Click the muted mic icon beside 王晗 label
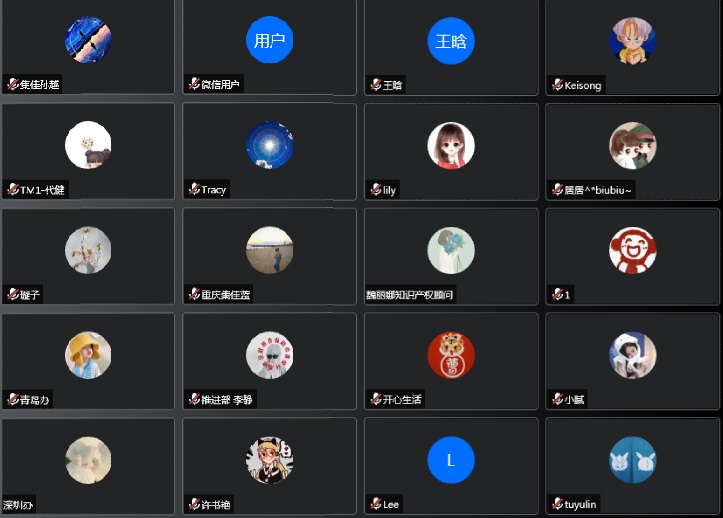This screenshot has width=723, height=518. 376,85
